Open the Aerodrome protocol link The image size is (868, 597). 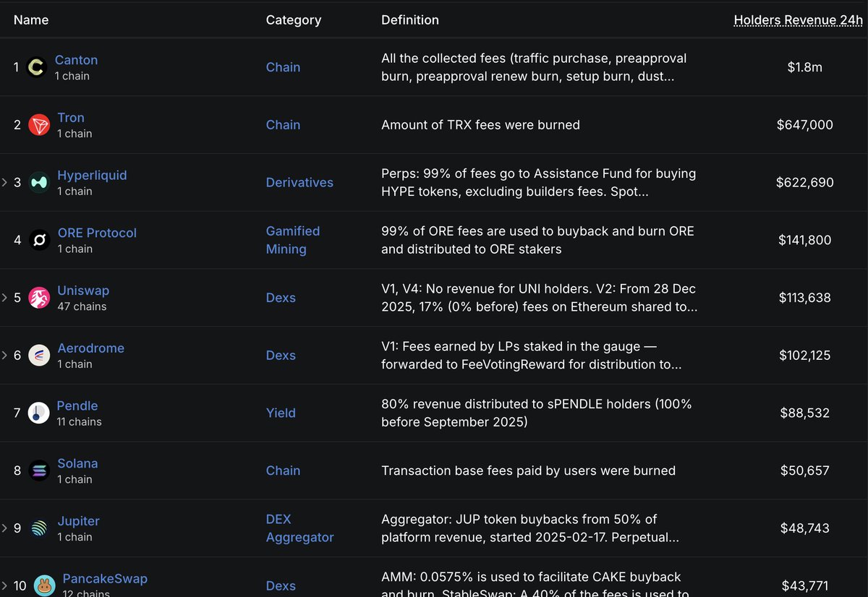[x=91, y=348]
